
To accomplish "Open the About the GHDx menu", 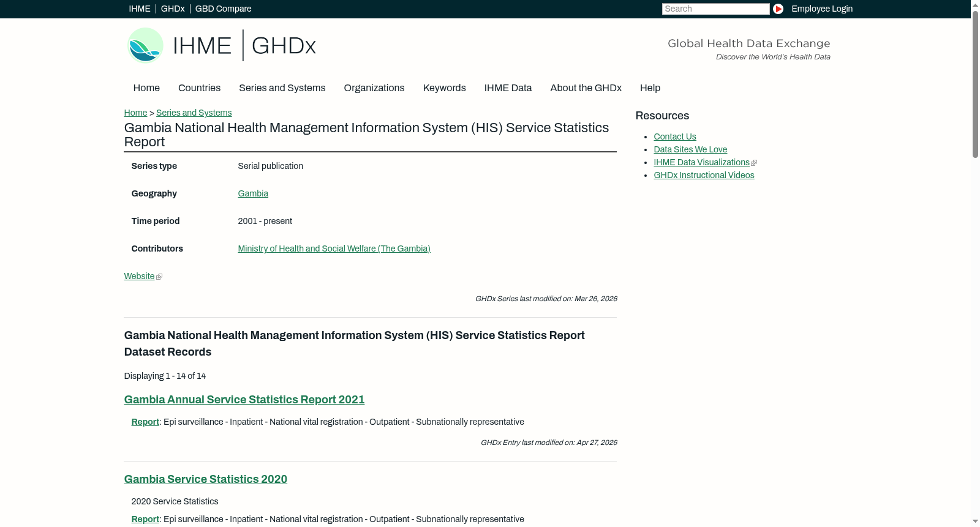I will 586,88.
